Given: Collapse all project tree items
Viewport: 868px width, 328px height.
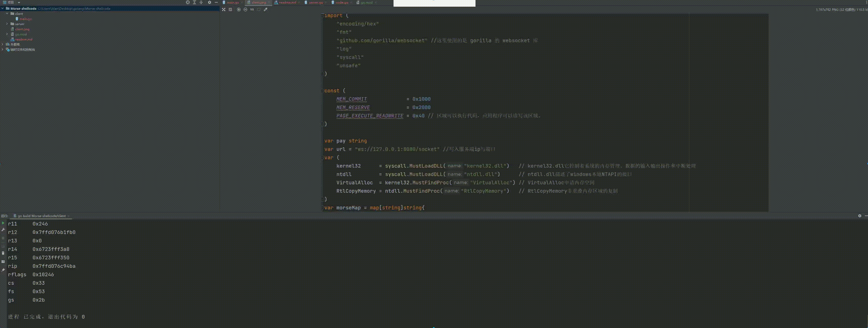Looking at the screenshot, I should (201, 2).
